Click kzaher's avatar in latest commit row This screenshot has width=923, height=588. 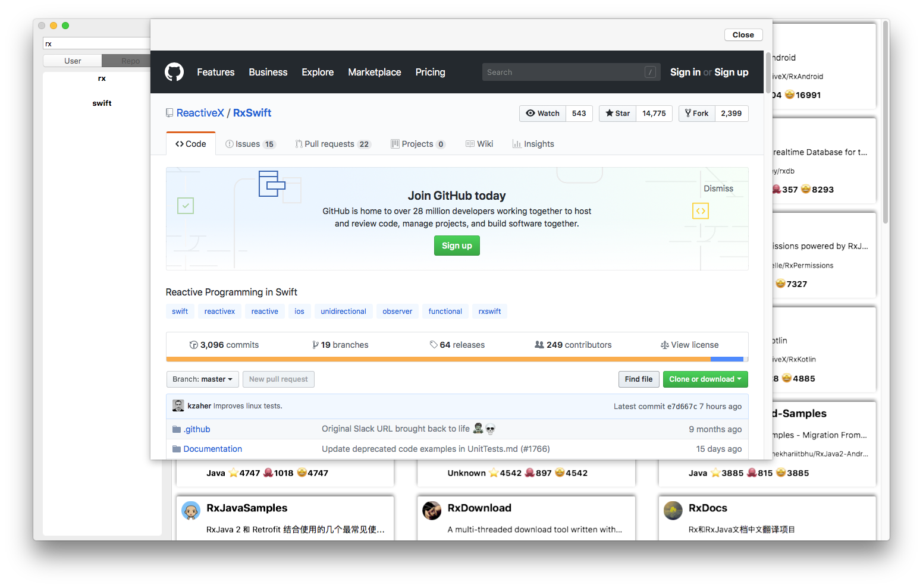click(x=178, y=405)
